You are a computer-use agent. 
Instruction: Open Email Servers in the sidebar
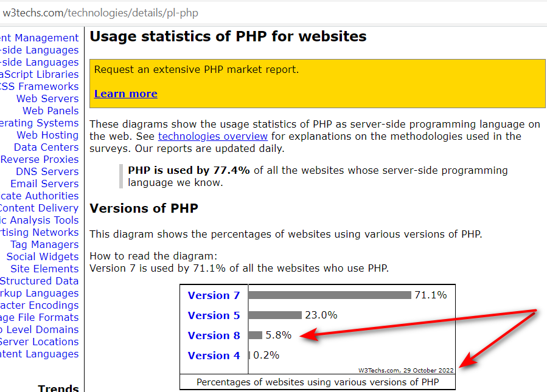point(44,184)
